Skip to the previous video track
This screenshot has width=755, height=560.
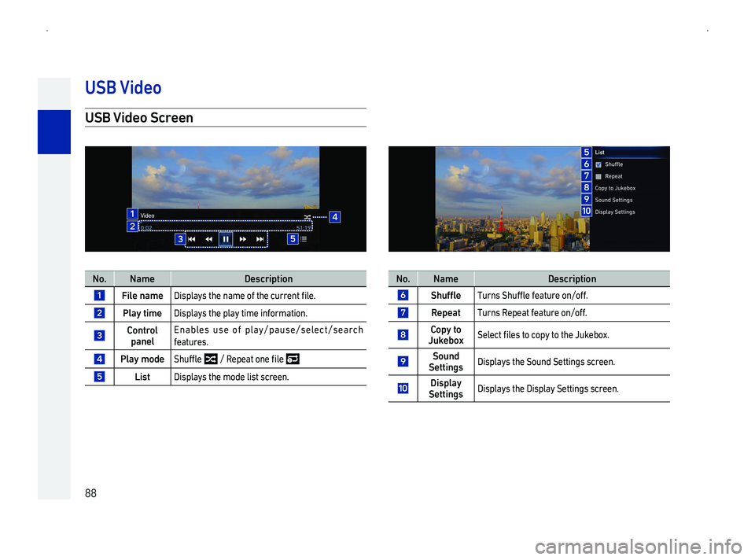coord(193,238)
